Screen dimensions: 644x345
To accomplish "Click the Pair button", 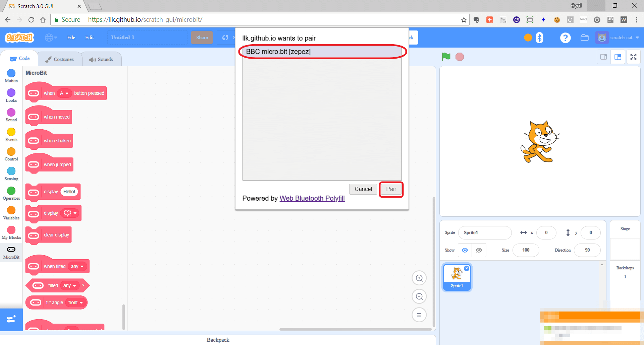I will point(391,189).
